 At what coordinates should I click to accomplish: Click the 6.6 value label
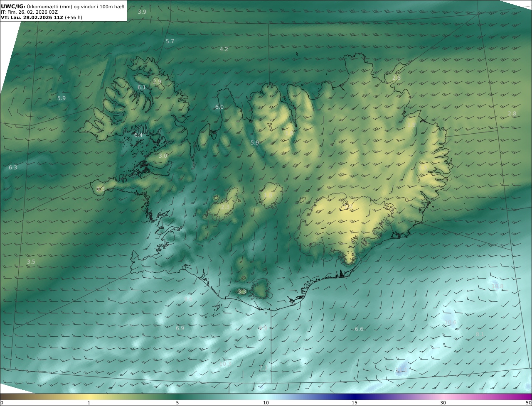359,329
